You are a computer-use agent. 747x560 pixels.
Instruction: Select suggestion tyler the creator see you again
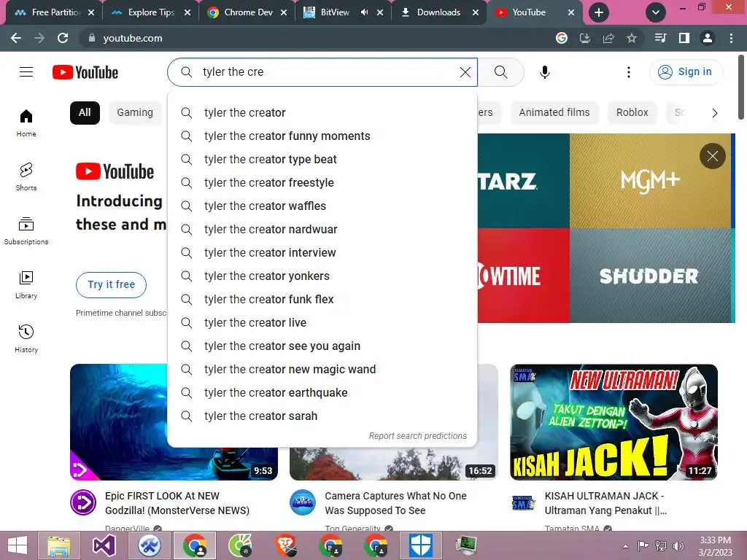pyautogui.click(x=322, y=346)
